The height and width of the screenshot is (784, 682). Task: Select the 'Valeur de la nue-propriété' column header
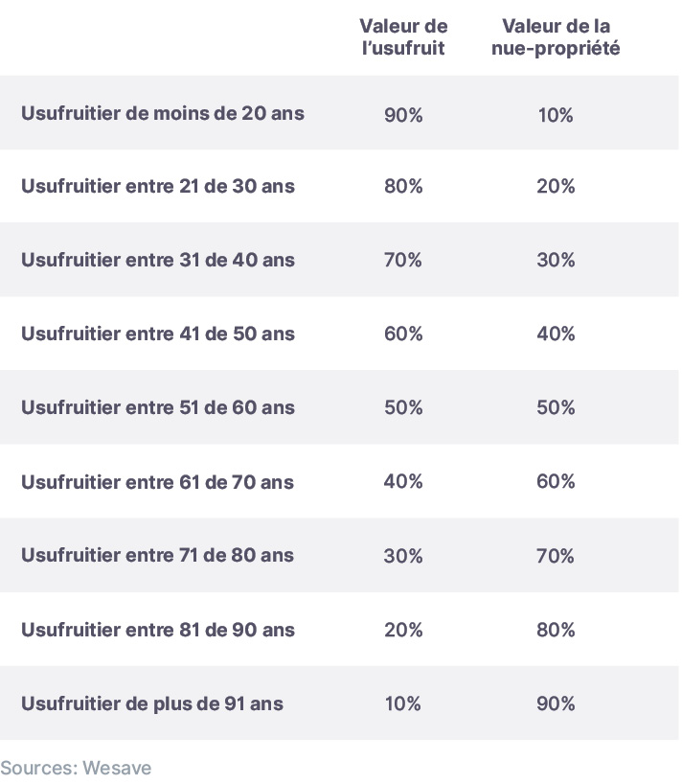[556, 37]
